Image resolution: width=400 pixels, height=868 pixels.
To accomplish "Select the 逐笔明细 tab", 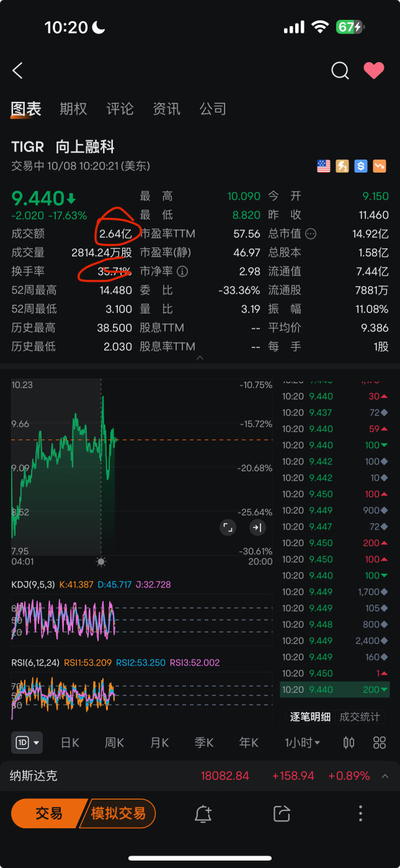I will [310, 717].
